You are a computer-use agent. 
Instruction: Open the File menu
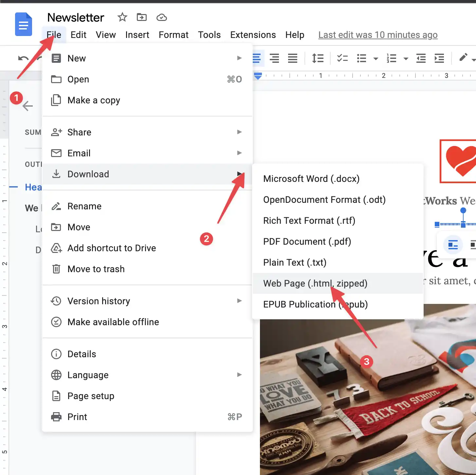pyautogui.click(x=54, y=35)
